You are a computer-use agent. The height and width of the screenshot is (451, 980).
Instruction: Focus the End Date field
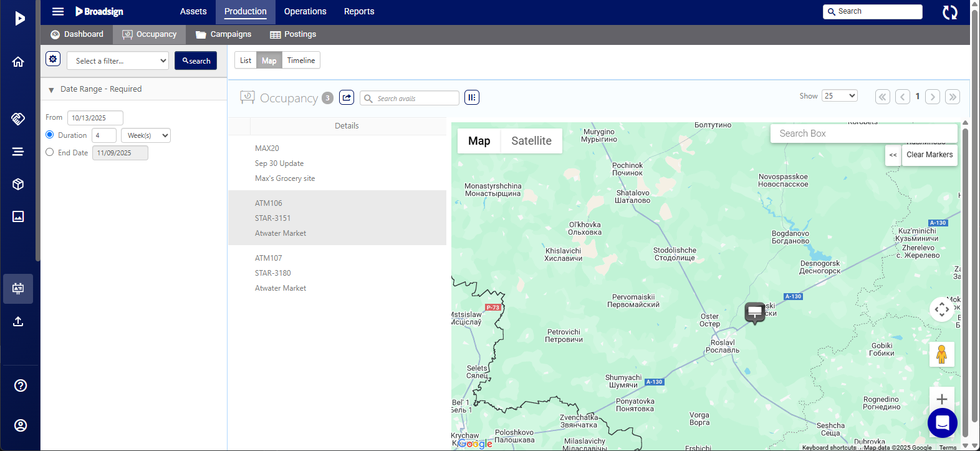tap(120, 153)
